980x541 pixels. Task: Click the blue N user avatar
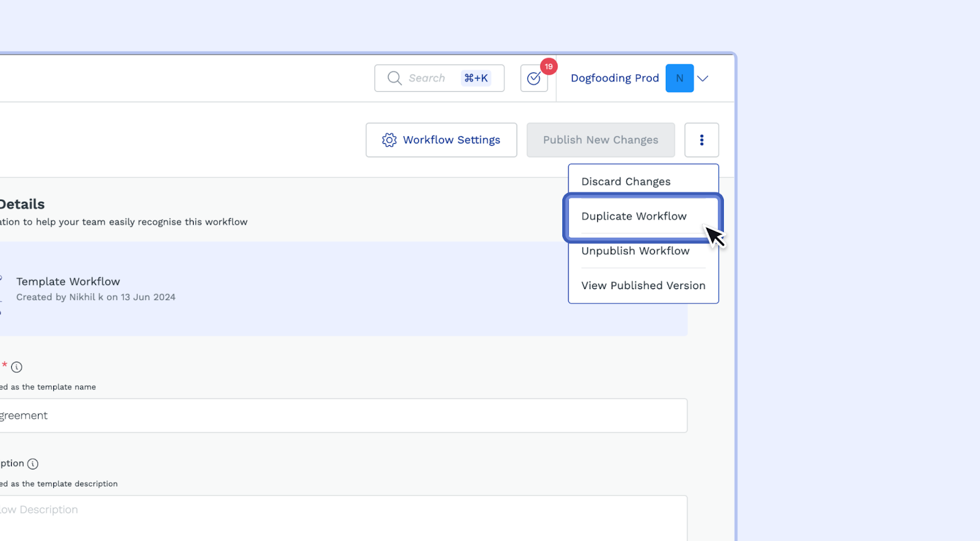(679, 78)
